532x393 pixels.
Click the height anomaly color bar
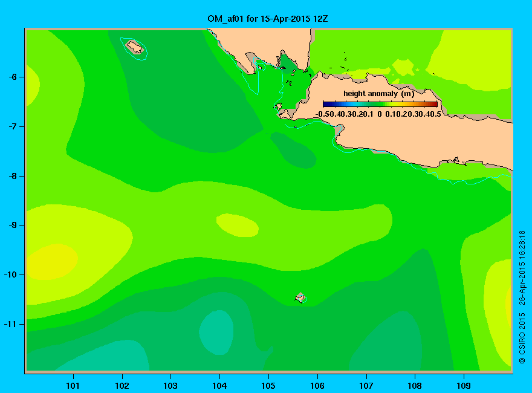(x=380, y=104)
